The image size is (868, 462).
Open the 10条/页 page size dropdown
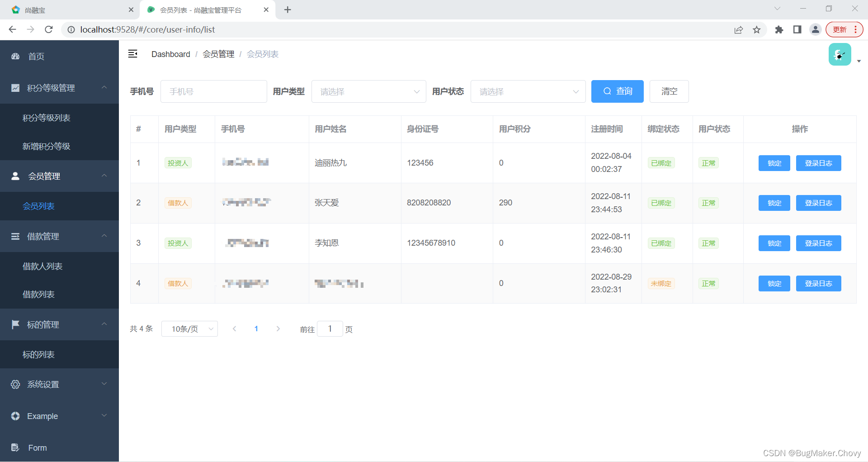click(189, 329)
